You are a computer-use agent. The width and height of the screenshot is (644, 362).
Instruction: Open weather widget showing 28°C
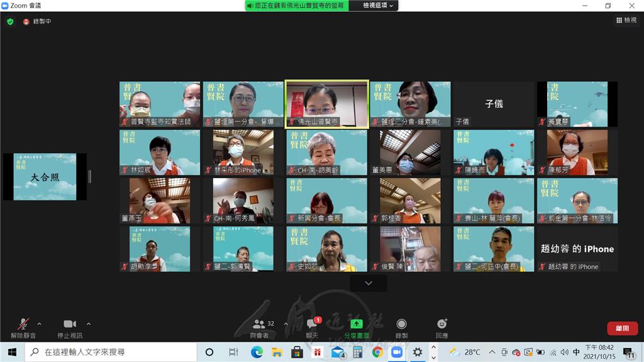point(465,352)
